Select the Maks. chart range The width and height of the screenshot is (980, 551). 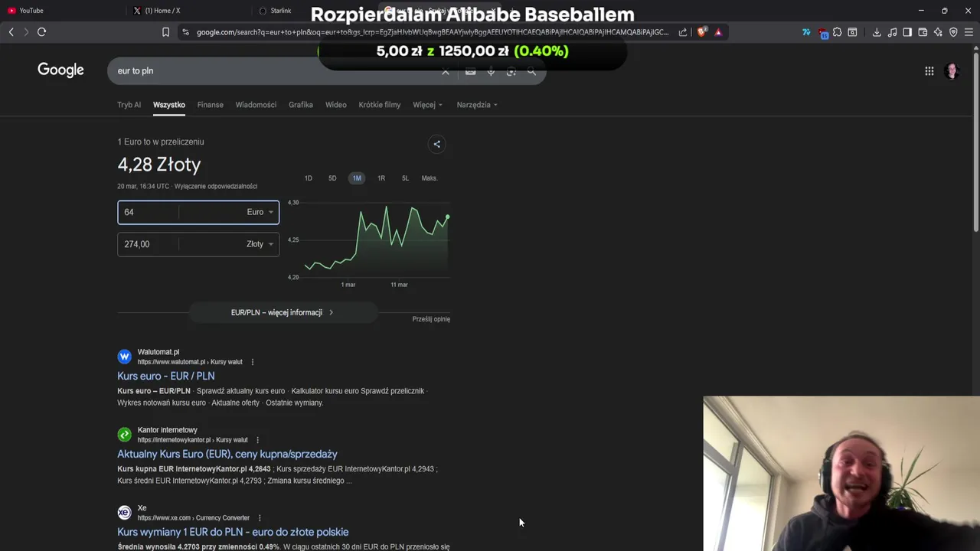[430, 178]
